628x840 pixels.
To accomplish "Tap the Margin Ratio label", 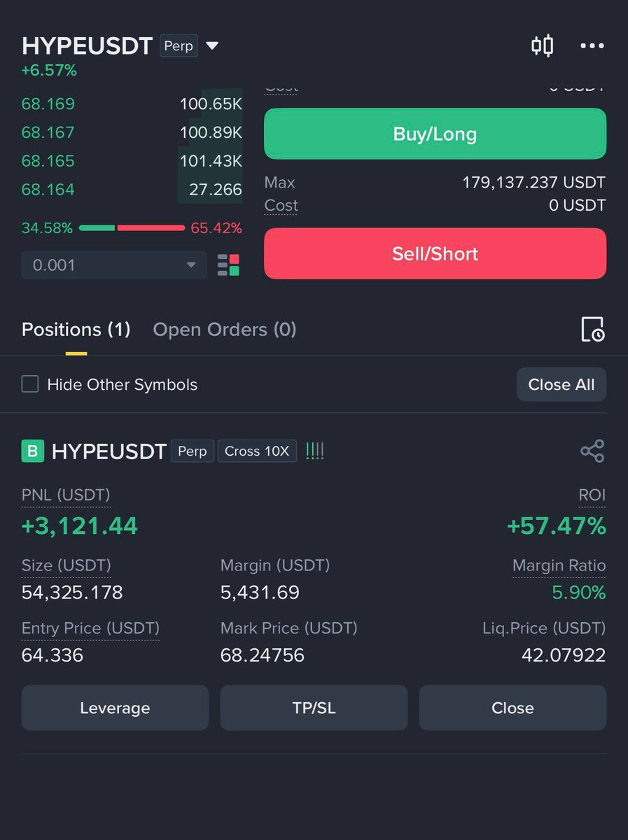I will (x=559, y=566).
